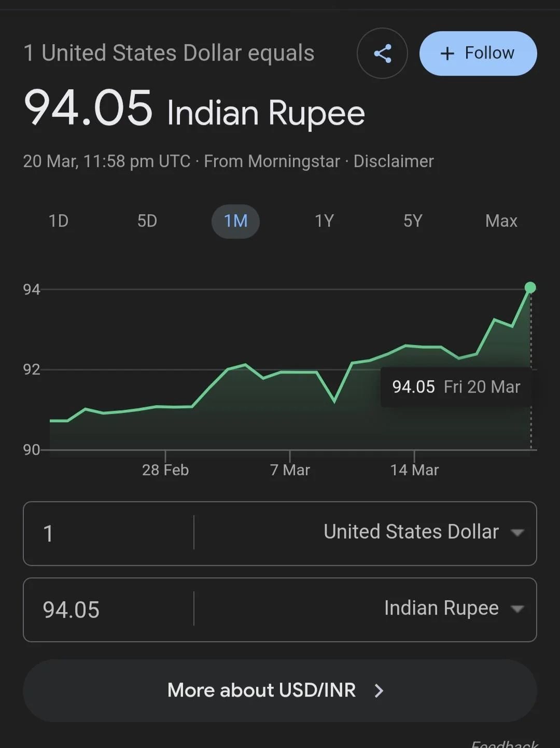Click chevron arrow beside More about USD/INR
This screenshot has height=748, width=560.
[379, 690]
